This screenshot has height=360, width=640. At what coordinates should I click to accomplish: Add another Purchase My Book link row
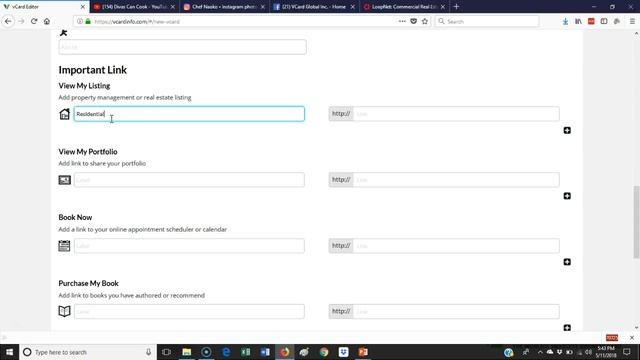(x=567, y=327)
